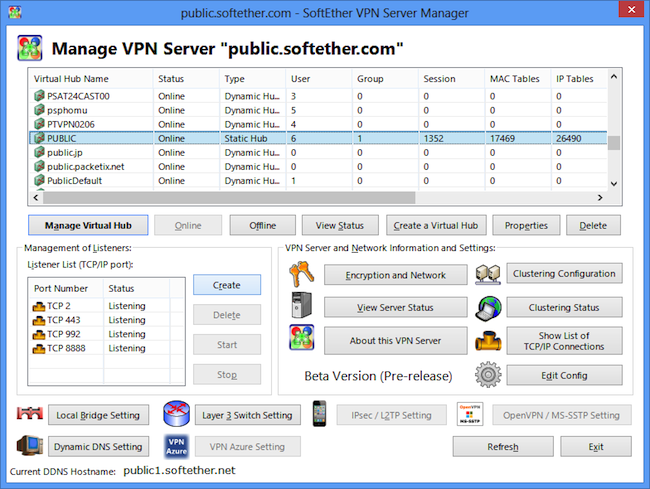Click the icon beside About this VPN Server
The width and height of the screenshot is (650, 489).
(x=301, y=337)
